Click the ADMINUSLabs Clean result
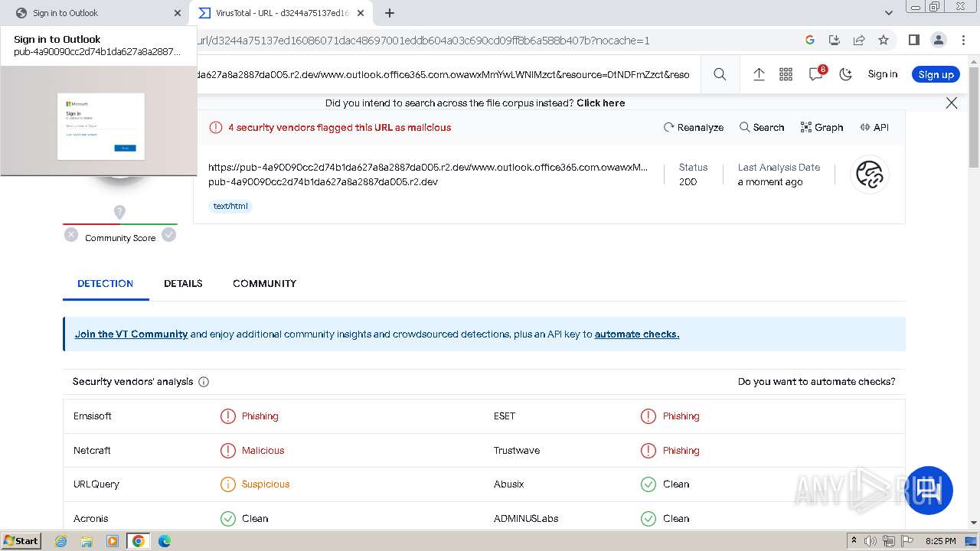Screen dimensions: 980x551 pos(665,519)
